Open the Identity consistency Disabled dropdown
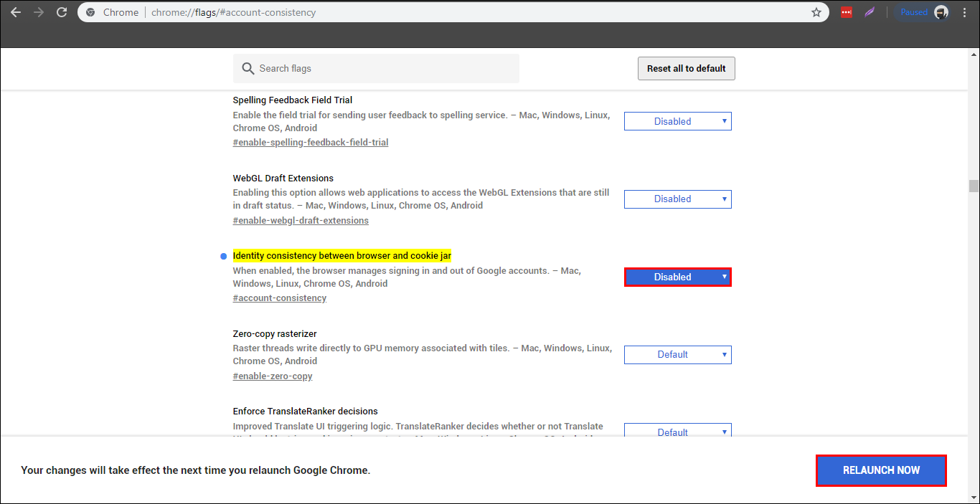This screenshot has height=504, width=980. pyautogui.click(x=678, y=277)
